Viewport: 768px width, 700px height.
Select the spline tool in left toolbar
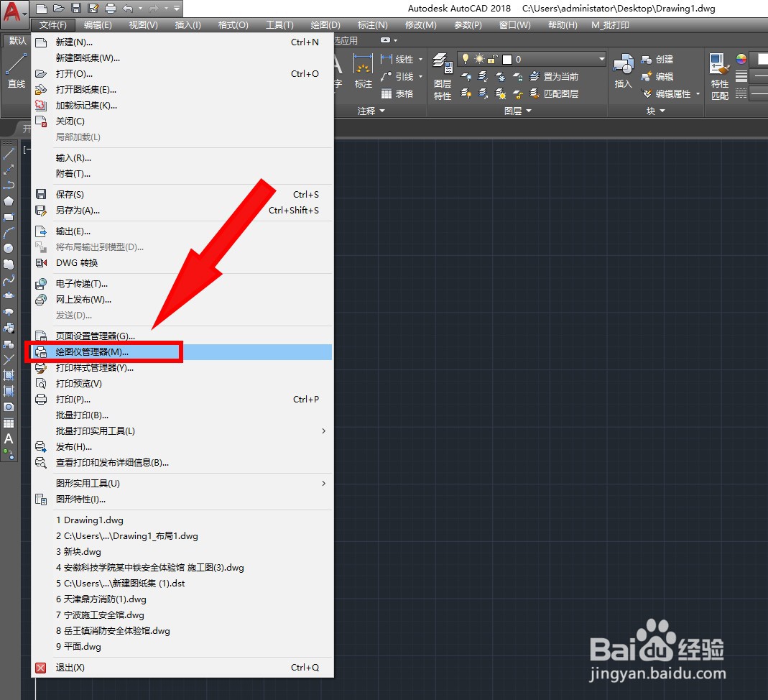9,280
